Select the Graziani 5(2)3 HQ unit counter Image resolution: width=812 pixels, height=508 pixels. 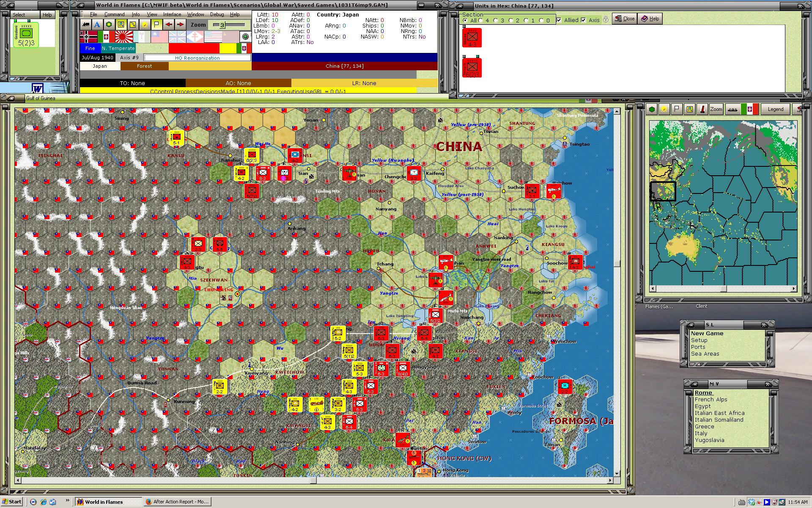[26, 34]
